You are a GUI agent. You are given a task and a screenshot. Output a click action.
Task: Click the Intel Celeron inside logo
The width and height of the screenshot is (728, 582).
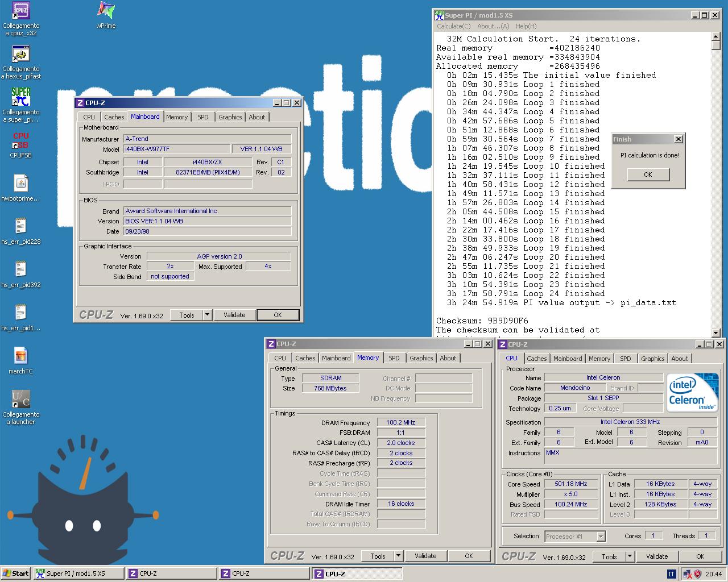coord(692,393)
